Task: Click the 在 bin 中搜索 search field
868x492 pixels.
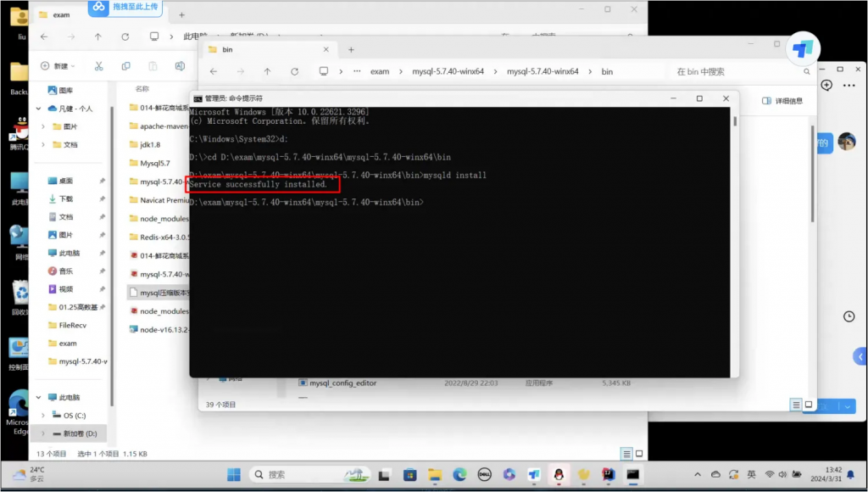Action: pyautogui.click(x=729, y=72)
